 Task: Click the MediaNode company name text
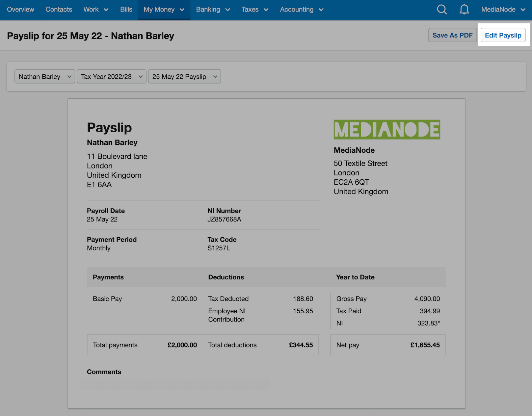(x=354, y=150)
